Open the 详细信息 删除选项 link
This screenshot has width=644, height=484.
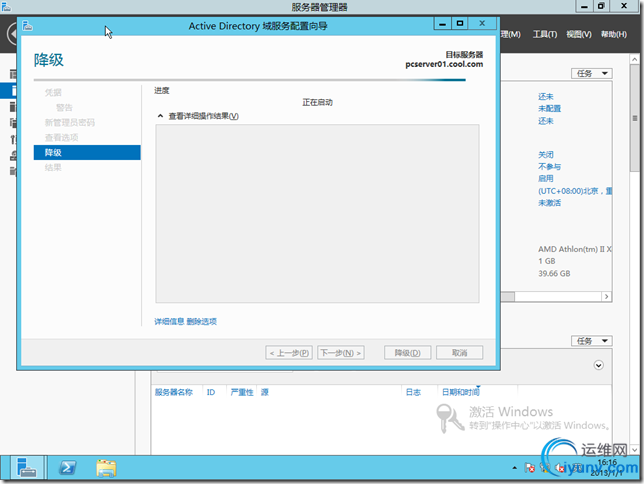[185, 322]
